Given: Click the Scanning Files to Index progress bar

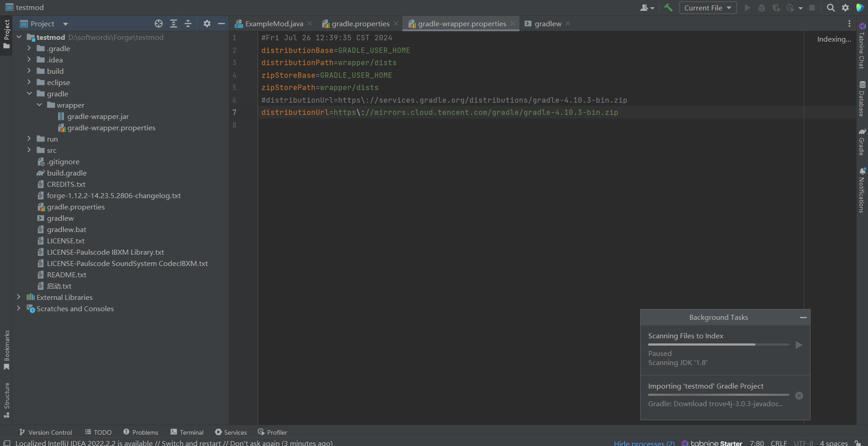Looking at the screenshot, I should (718, 345).
